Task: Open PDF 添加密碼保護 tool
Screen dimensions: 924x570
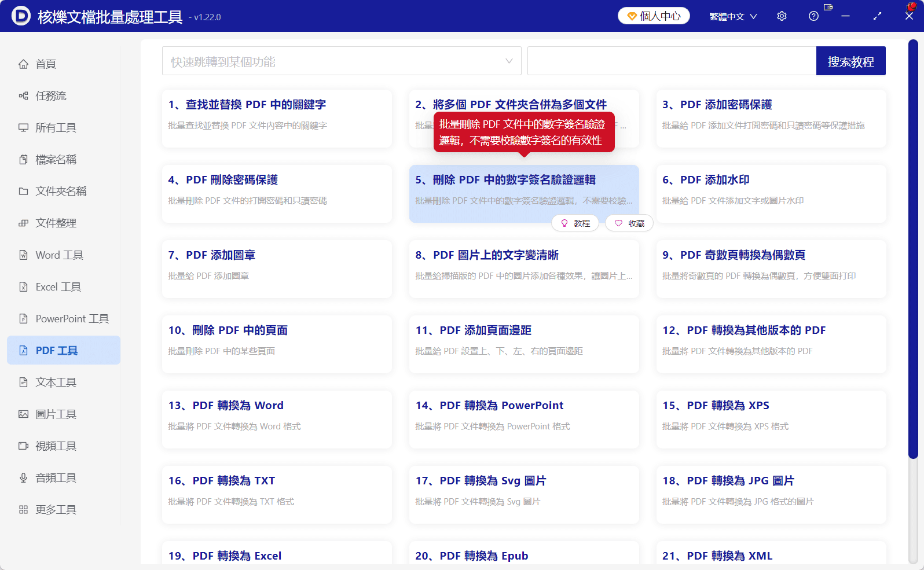Action: [771, 119]
